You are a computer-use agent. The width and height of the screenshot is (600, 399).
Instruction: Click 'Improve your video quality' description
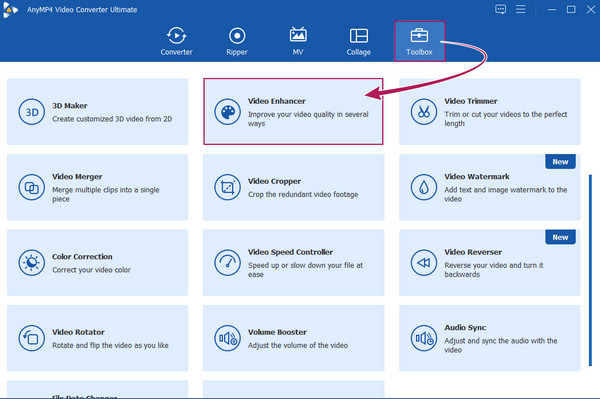[x=308, y=119]
